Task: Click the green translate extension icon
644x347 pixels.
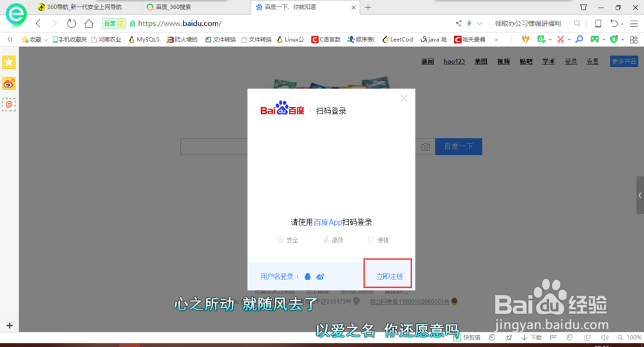Action: click(542, 39)
